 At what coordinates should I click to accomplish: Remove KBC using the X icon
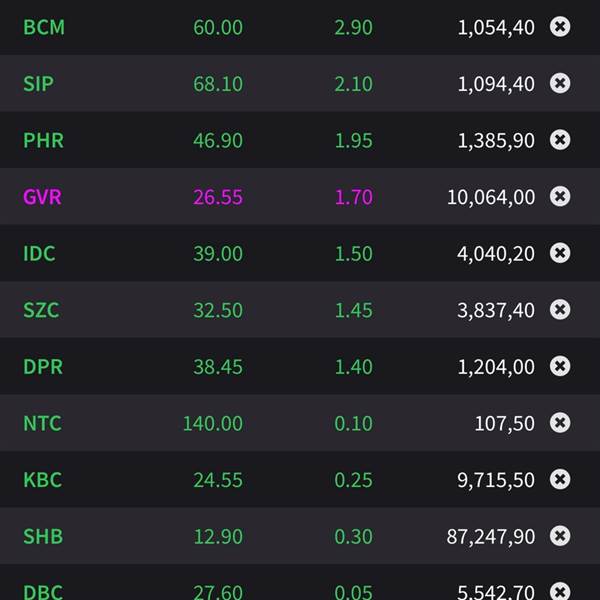click(560, 479)
